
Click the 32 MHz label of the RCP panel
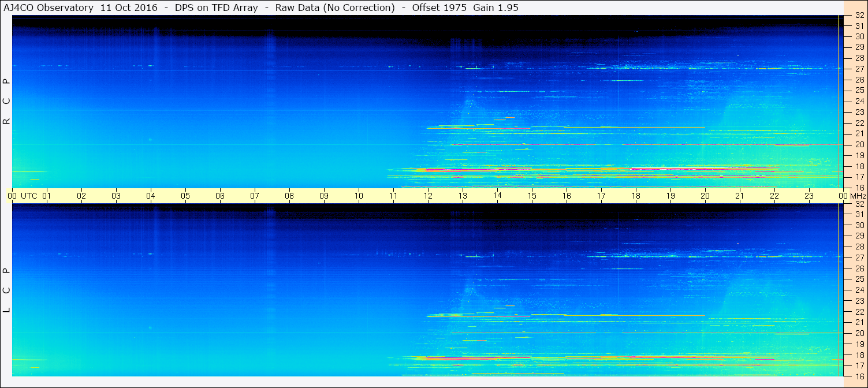[x=859, y=16]
